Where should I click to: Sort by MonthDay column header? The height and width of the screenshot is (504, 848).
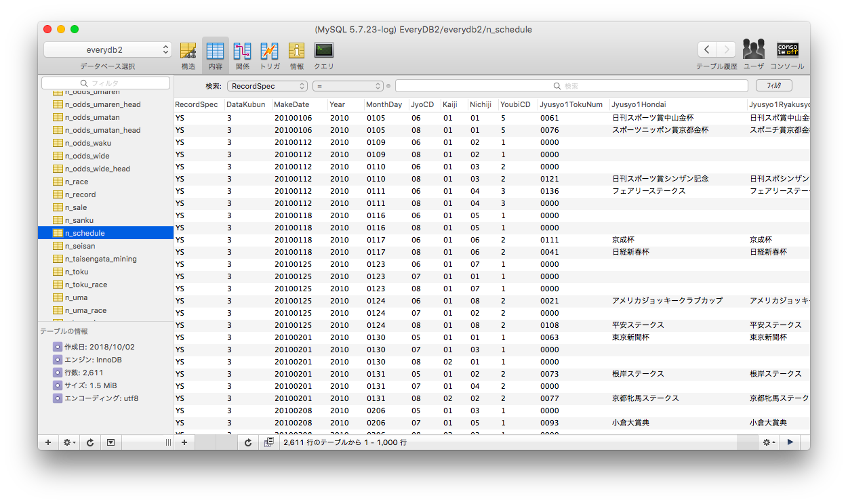coord(386,104)
